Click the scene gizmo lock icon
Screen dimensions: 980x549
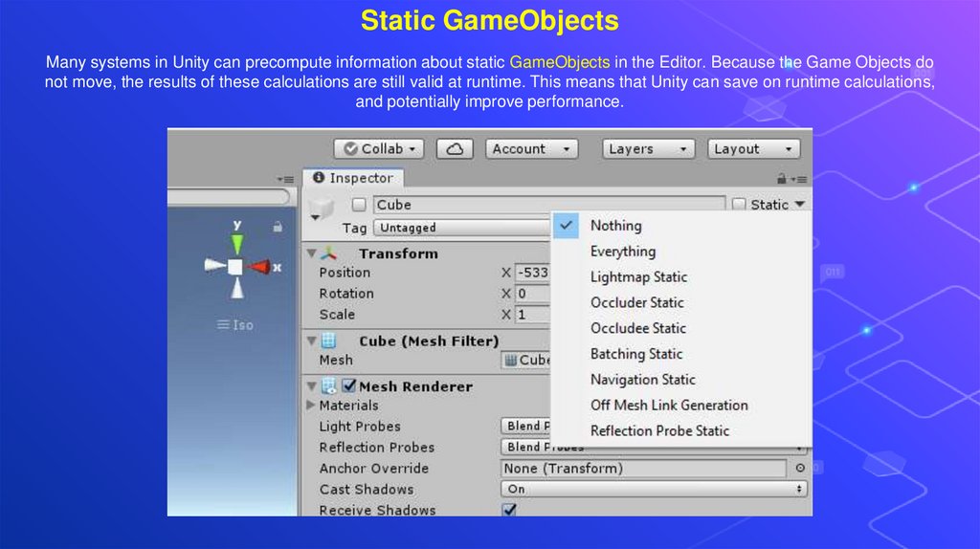point(278,227)
